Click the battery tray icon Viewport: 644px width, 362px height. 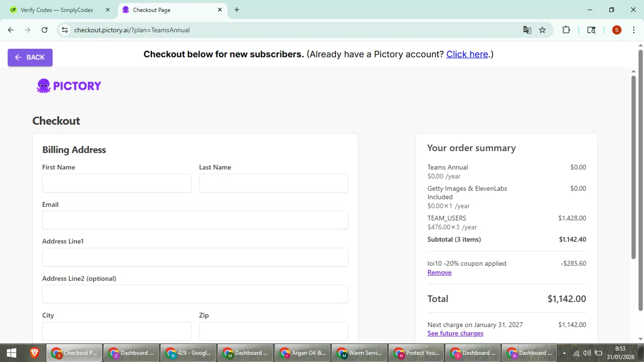click(598, 353)
